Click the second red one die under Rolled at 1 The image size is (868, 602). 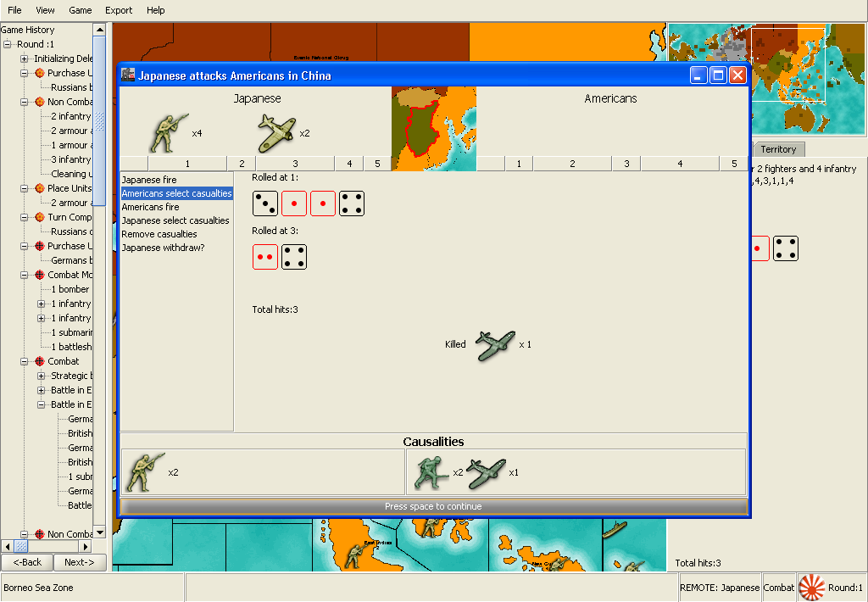pos(323,203)
